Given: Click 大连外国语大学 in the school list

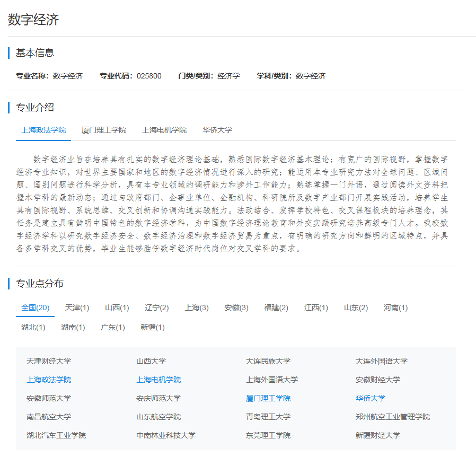Looking at the screenshot, I should pyautogui.click(x=381, y=361).
